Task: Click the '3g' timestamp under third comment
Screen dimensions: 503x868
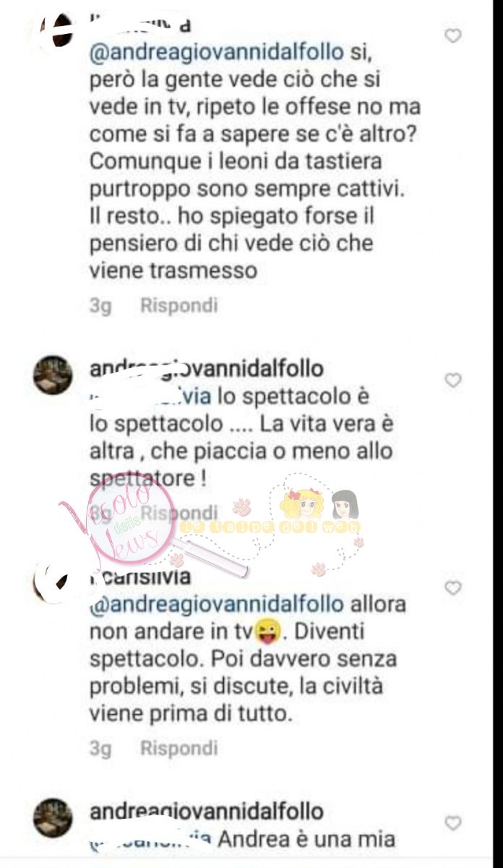Action: click(x=100, y=748)
